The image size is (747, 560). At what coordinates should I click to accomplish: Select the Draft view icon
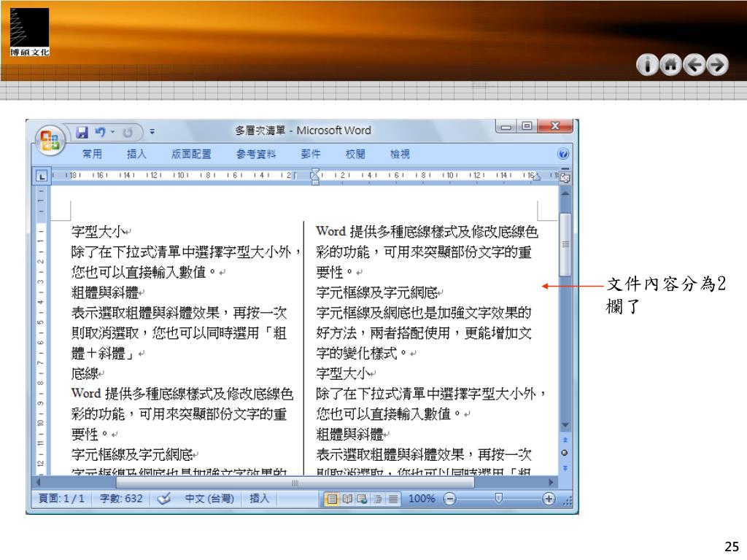tap(393, 499)
